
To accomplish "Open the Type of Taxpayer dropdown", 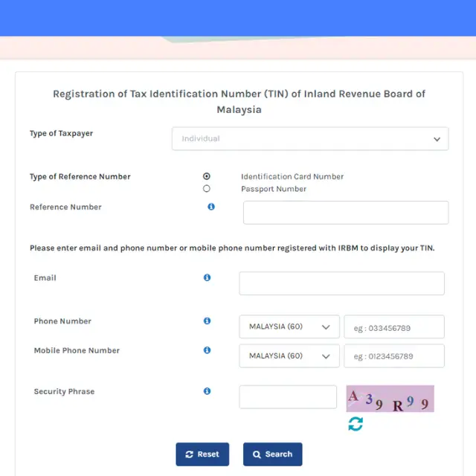I will 309,138.
